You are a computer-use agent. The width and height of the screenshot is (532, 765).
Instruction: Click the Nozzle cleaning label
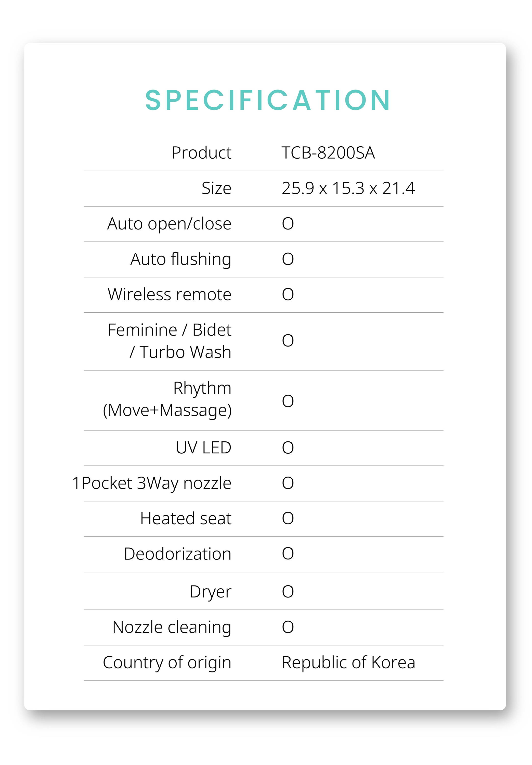coord(172,627)
